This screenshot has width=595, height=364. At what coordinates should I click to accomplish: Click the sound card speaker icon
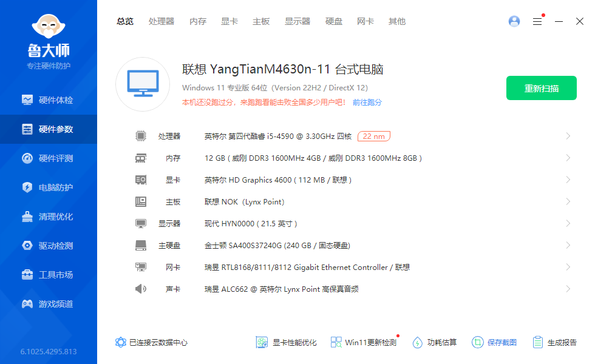141,289
